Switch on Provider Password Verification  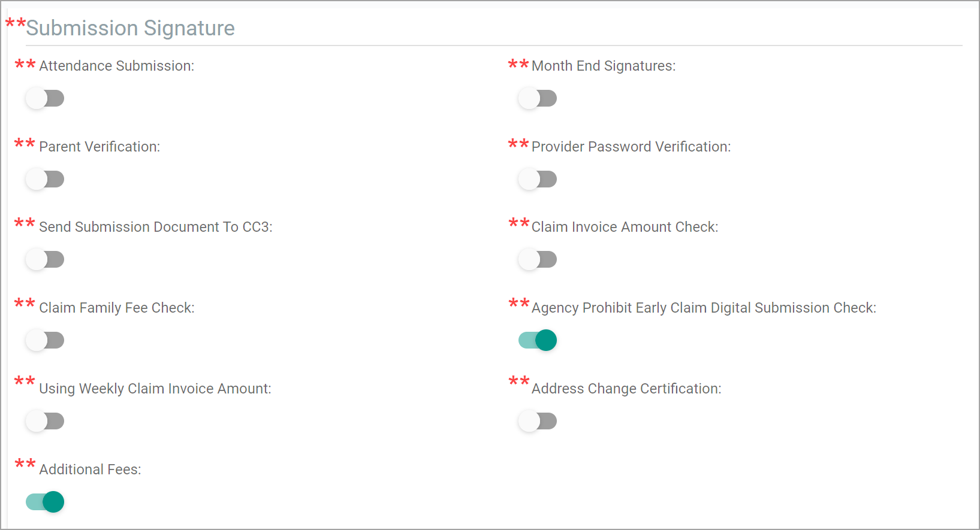point(538,179)
